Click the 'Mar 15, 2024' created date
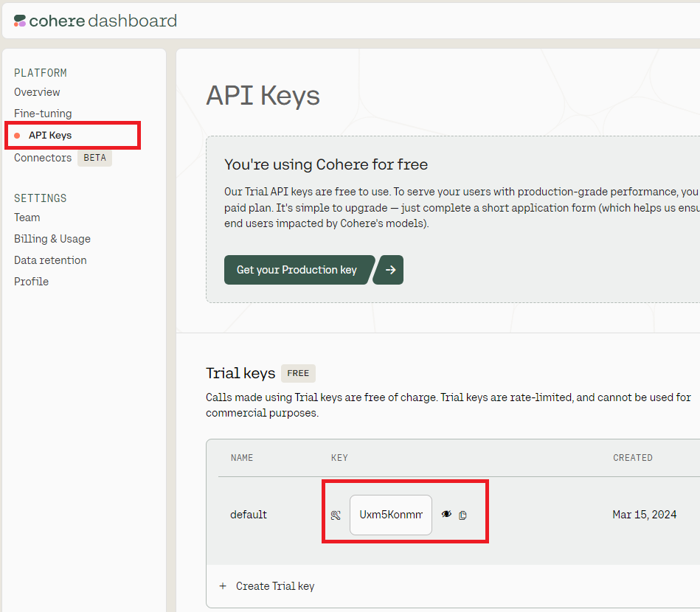The height and width of the screenshot is (612, 700). [x=644, y=515]
